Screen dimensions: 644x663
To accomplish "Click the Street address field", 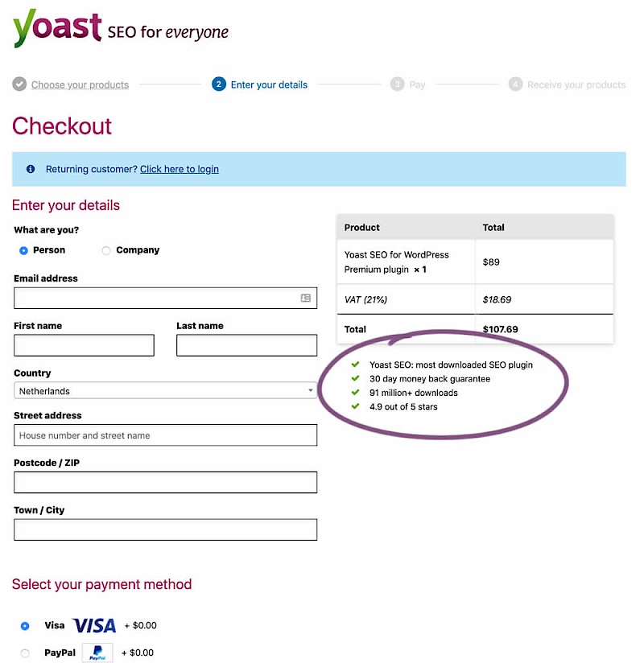I will coord(165,435).
